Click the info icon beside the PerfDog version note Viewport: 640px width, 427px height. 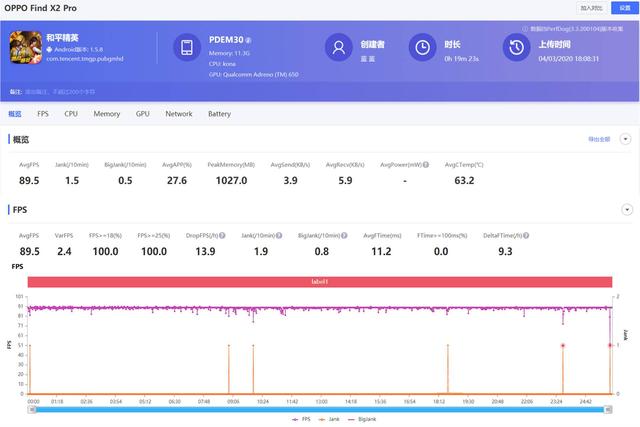pos(525,29)
